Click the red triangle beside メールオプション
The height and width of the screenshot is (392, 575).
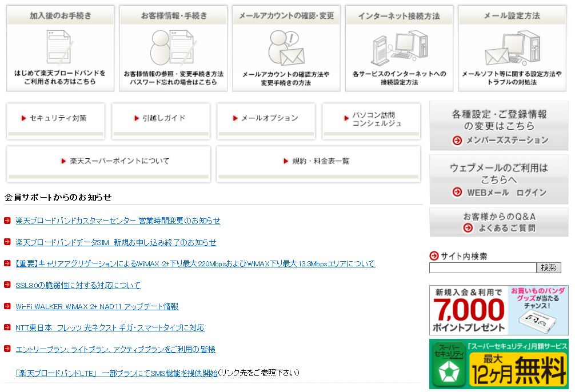[x=235, y=118]
